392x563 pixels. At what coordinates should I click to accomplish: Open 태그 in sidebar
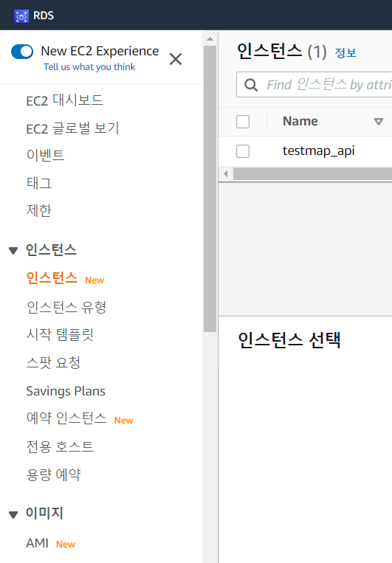39,183
